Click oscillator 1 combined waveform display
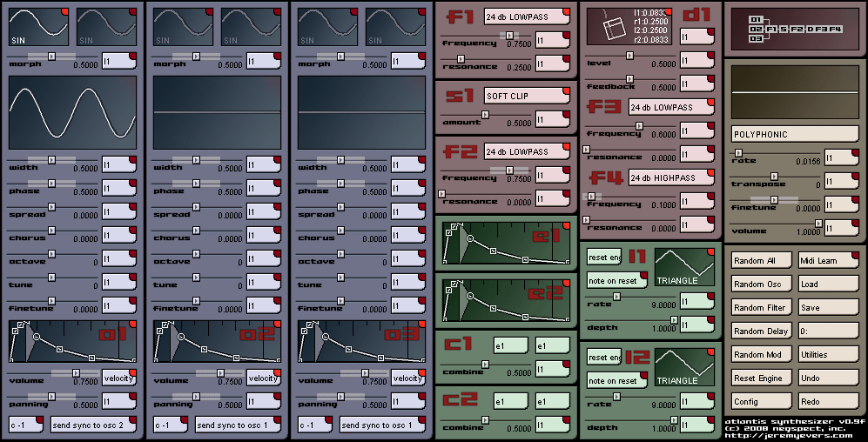Image resolution: width=868 pixels, height=442 pixels. [x=72, y=113]
